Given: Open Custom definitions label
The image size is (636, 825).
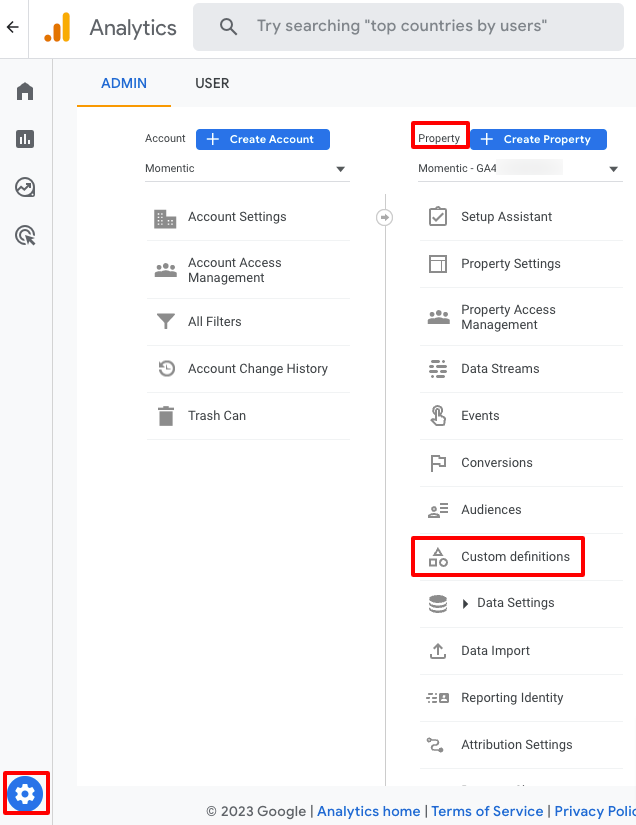Looking at the screenshot, I should (516, 557).
